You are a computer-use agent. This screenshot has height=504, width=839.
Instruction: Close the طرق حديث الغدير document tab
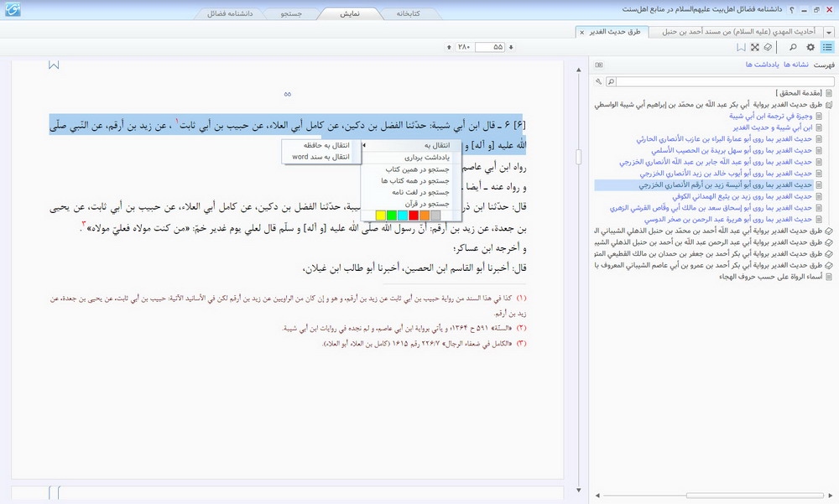[581, 32]
